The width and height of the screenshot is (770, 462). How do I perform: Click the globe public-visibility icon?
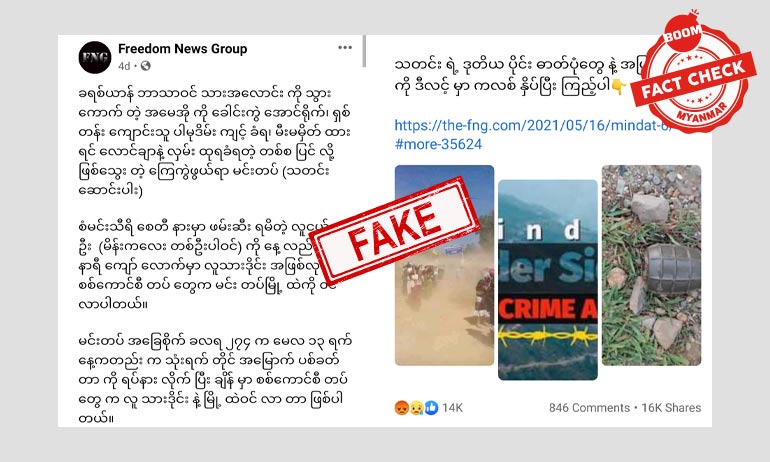click(145, 66)
